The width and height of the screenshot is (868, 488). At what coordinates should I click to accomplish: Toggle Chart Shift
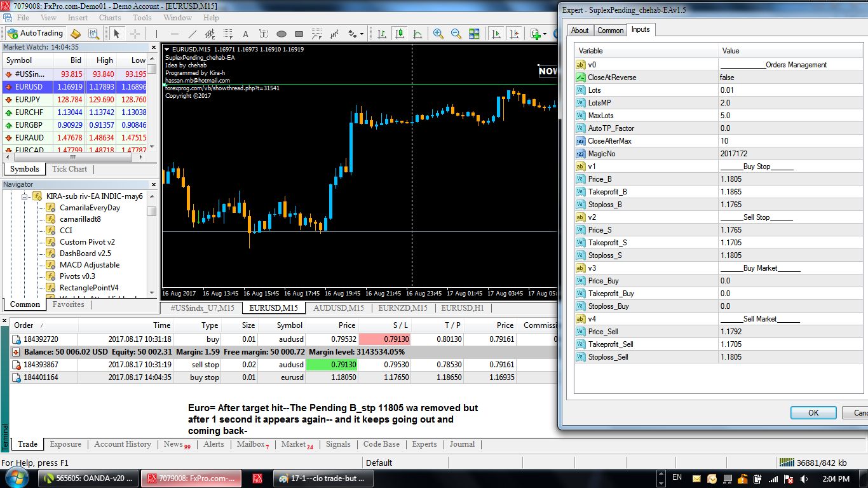514,34
